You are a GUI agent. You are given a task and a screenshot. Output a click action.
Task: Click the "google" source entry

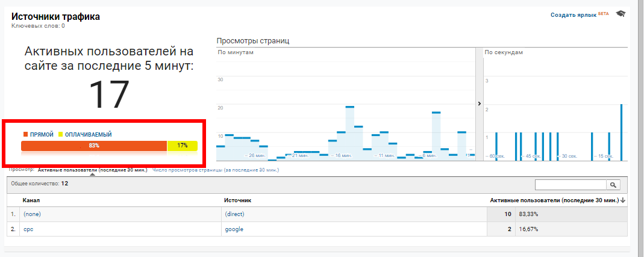click(x=234, y=229)
